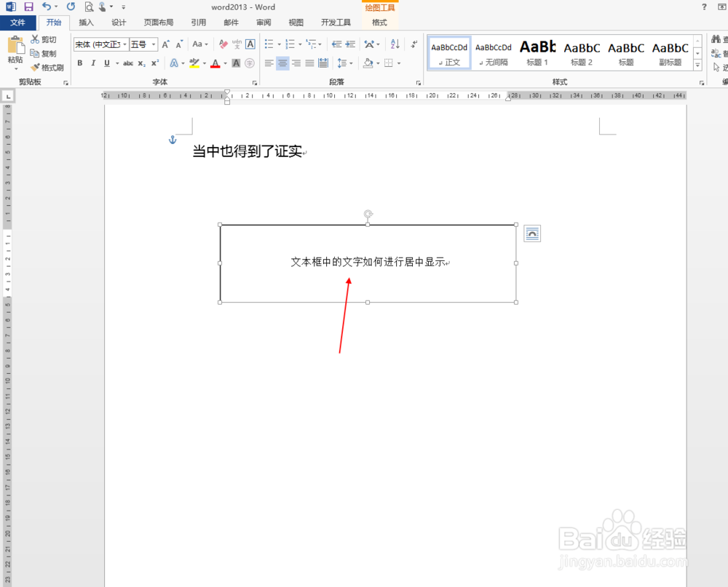Open the bullet list dropdown

(x=279, y=44)
